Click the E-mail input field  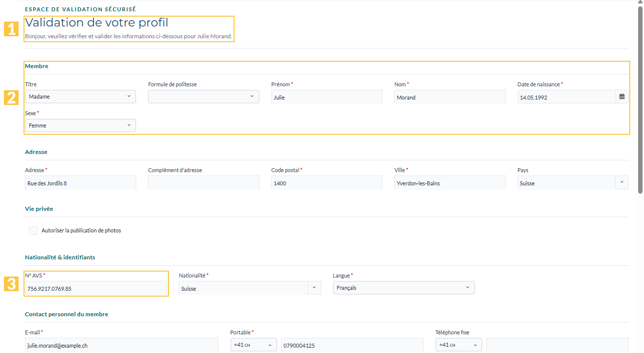(121, 345)
